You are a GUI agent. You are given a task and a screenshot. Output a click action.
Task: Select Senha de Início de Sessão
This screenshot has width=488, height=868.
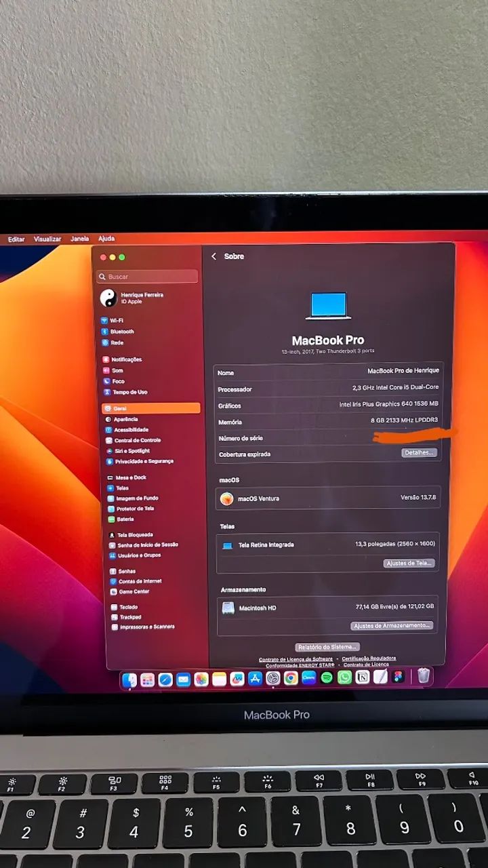coord(143,545)
